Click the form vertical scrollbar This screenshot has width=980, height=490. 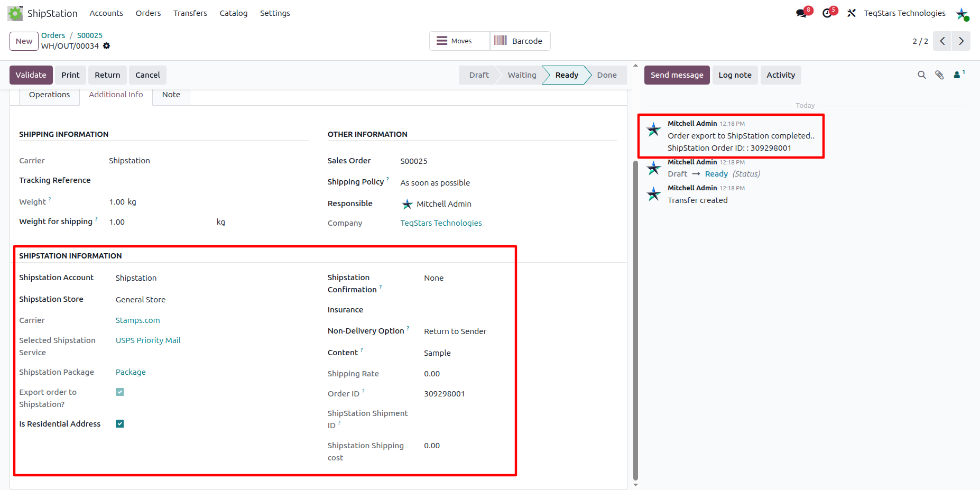(x=635, y=320)
